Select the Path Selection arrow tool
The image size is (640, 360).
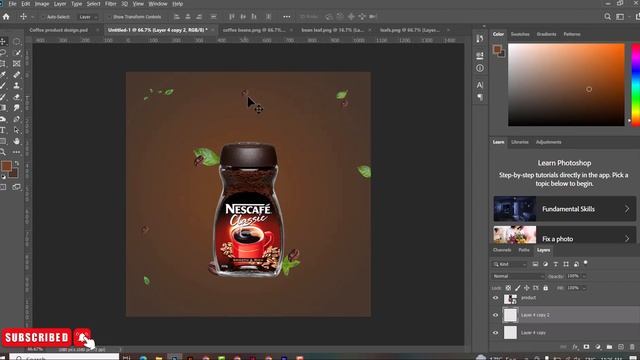(16, 130)
